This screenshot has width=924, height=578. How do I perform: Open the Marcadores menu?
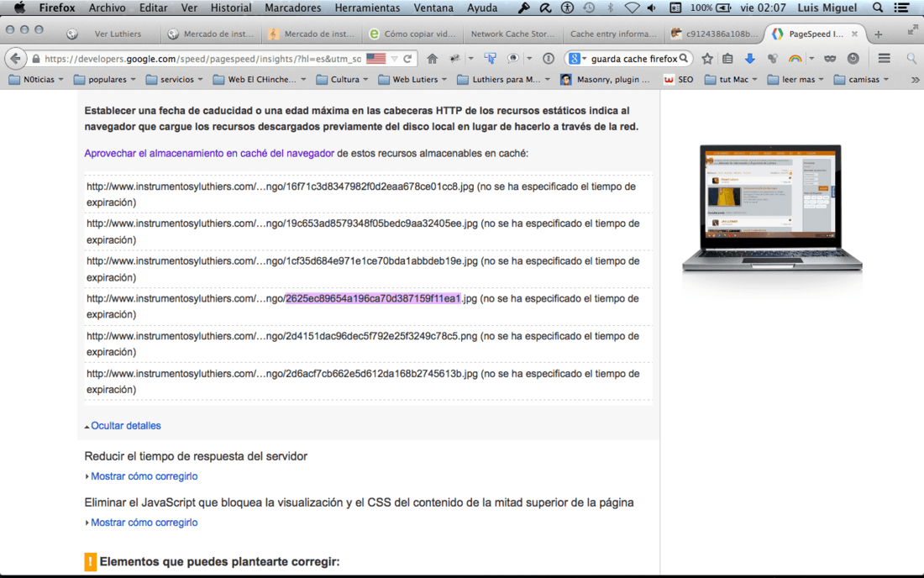pyautogui.click(x=293, y=8)
